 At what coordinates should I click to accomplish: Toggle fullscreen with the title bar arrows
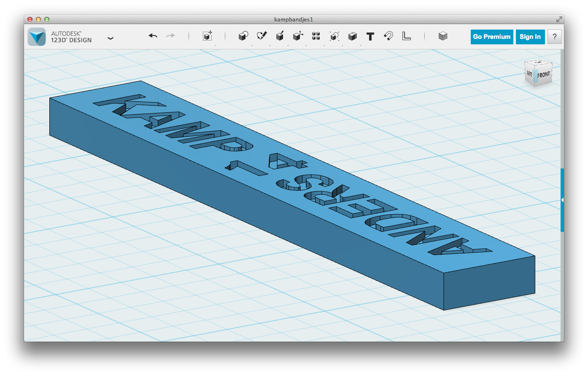click(x=559, y=19)
